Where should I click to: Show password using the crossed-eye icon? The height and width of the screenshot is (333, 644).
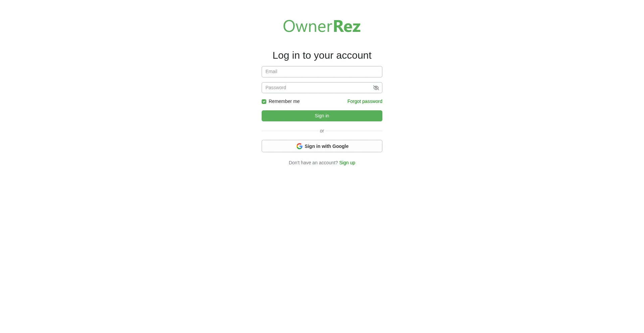[x=376, y=88]
